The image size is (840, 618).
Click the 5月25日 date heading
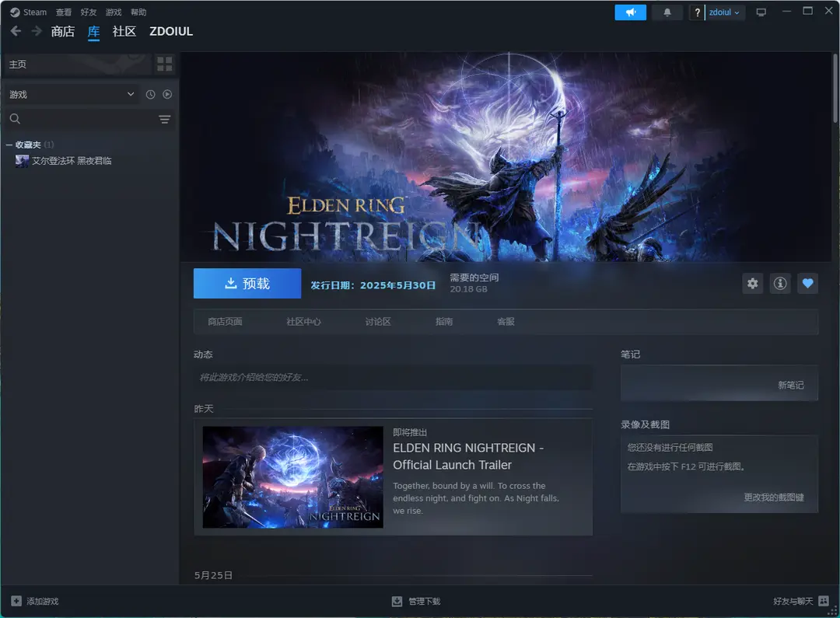(213, 575)
